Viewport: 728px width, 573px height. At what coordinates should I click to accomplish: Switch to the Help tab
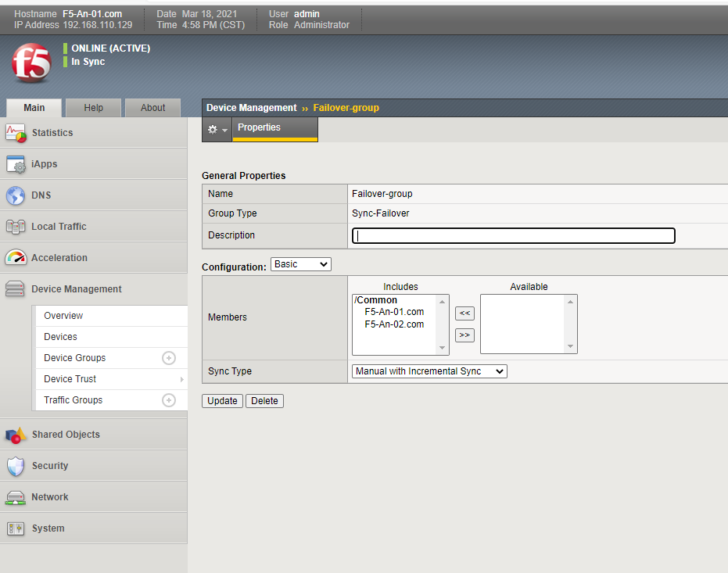(x=93, y=108)
